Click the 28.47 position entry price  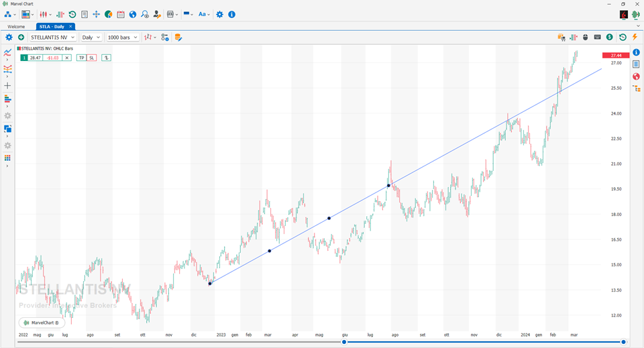[36, 58]
